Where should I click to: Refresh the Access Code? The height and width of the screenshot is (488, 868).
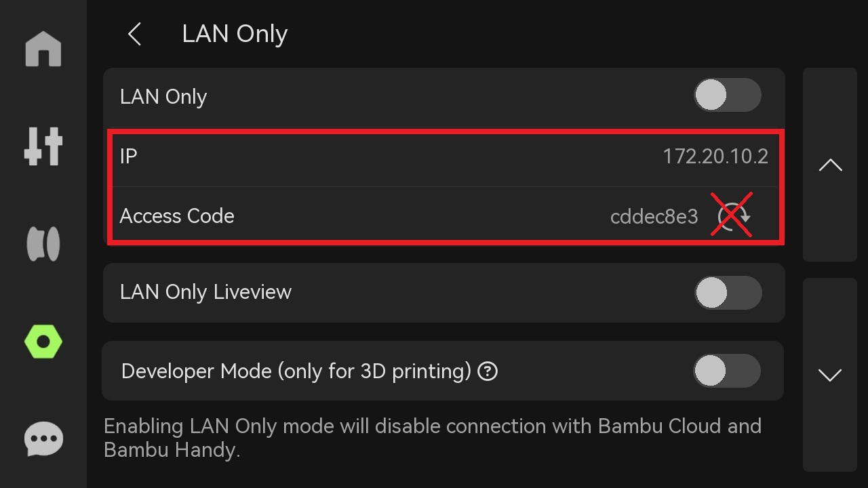732,216
